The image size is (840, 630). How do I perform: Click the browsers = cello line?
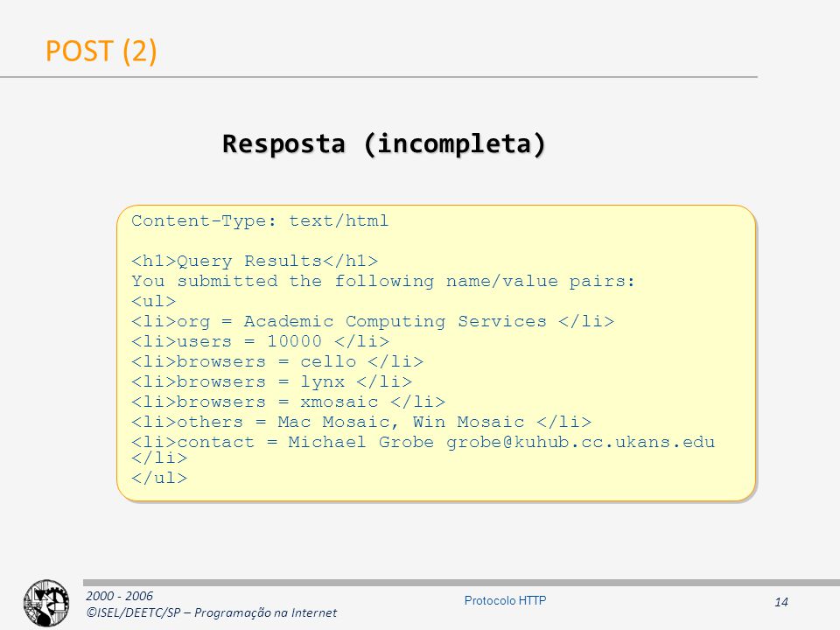[277, 361]
